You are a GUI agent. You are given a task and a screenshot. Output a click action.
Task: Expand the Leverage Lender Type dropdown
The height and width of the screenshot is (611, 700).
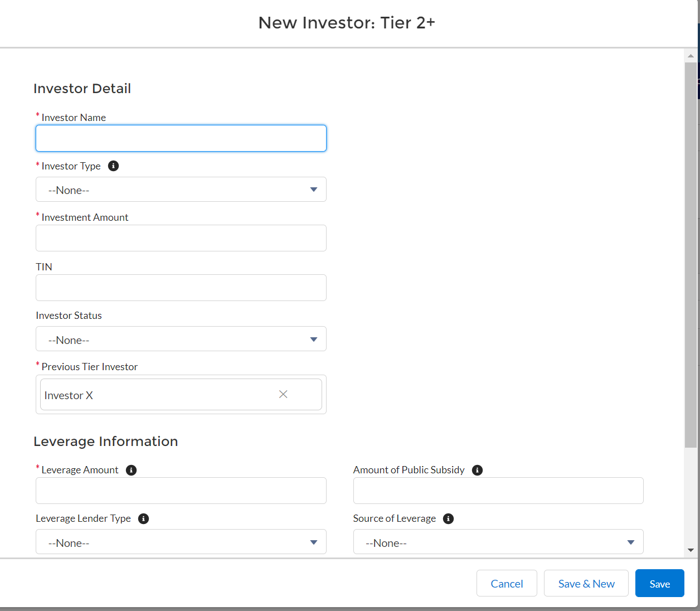[x=181, y=542]
